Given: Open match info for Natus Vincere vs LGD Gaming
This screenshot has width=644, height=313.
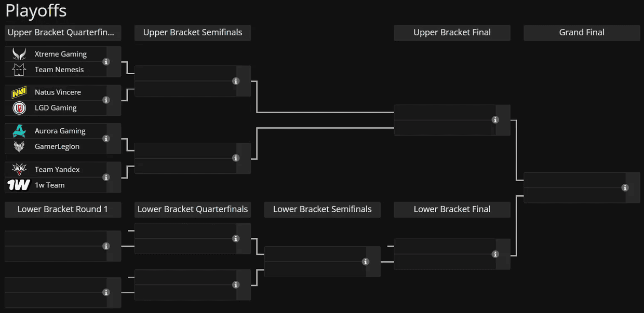Looking at the screenshot, I should point(106,100).
